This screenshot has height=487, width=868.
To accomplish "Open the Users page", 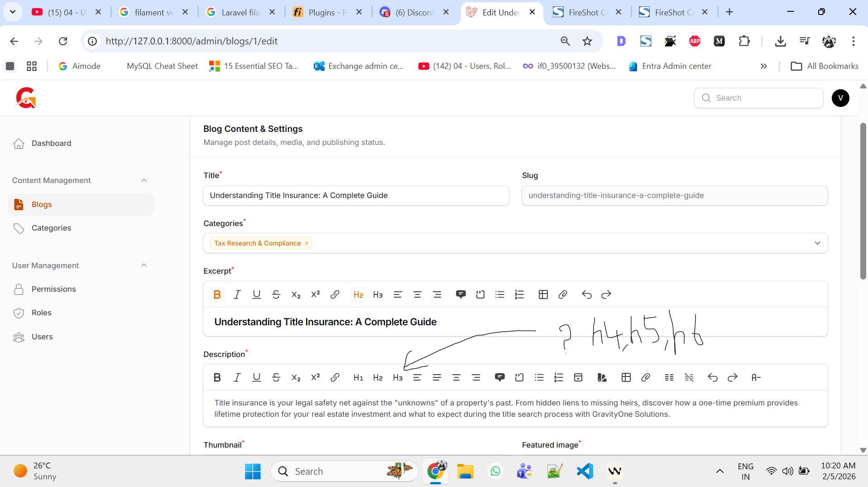I will tap(81, 337).
